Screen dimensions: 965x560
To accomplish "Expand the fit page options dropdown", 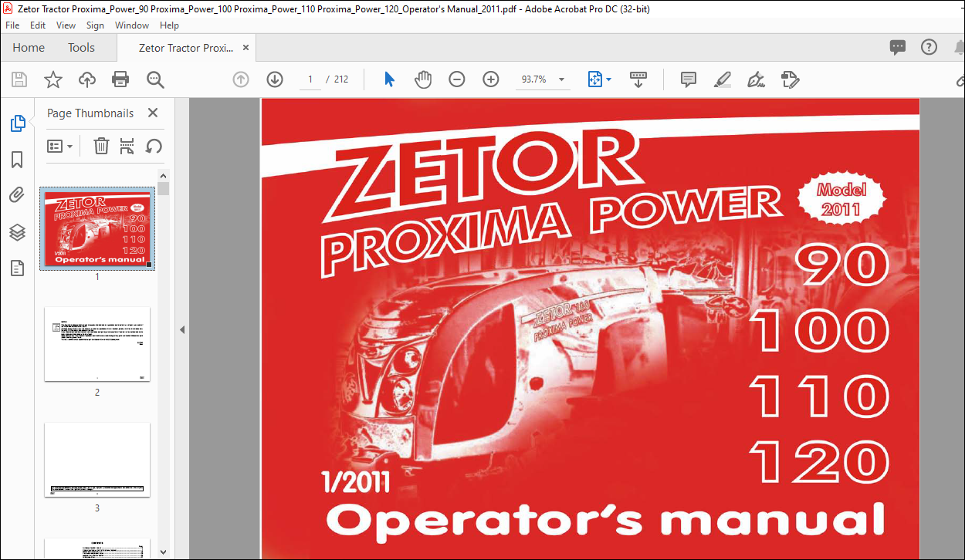I will click(x=609, y=79).
